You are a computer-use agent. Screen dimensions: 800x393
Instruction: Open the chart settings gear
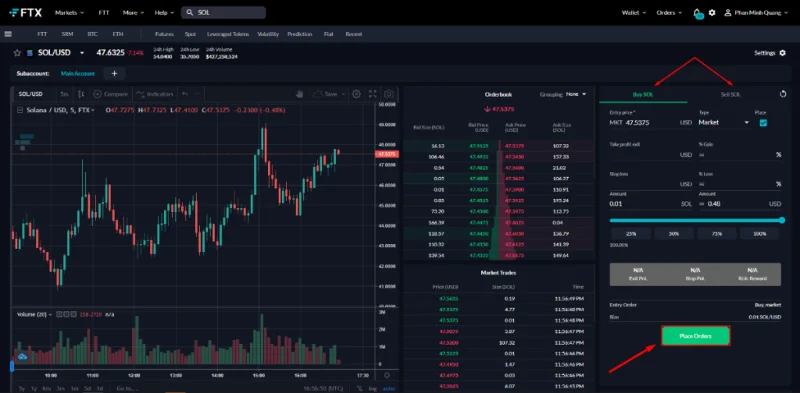click(356, 94)
